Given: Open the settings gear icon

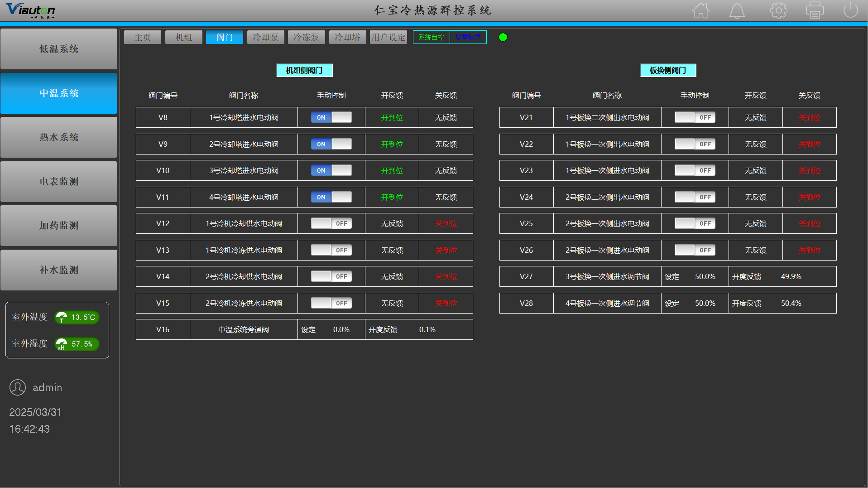Looking at the screenshot, I should 778,10.
